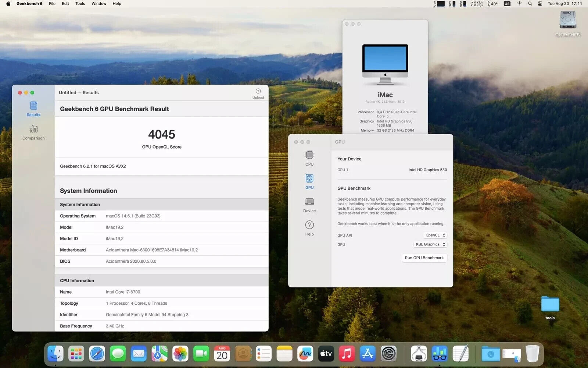The height and width of the screenshot is (368, 588).
Task: Open Messages from the dock
Action: point(118,354)
